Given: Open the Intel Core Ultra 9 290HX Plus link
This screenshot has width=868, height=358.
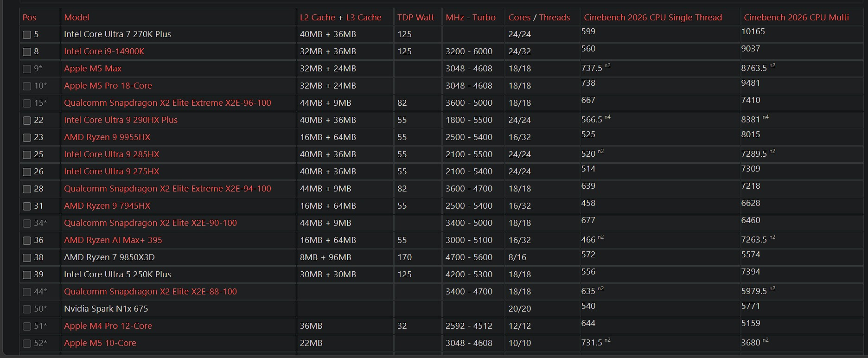Looking at the screenshot, I should pyautogui.click(x=121, y=120).
